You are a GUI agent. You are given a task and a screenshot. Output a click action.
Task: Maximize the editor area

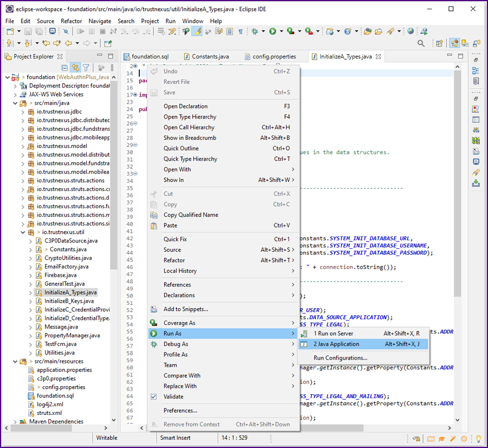460,56
